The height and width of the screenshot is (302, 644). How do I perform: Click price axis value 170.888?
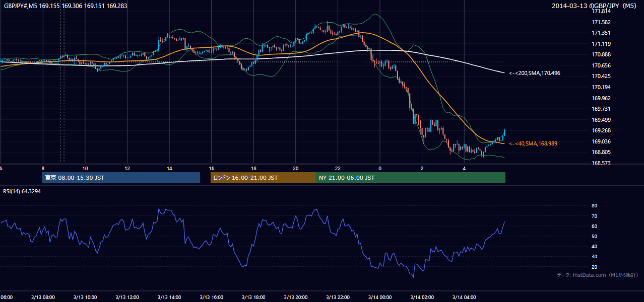[x=601, y=55]
